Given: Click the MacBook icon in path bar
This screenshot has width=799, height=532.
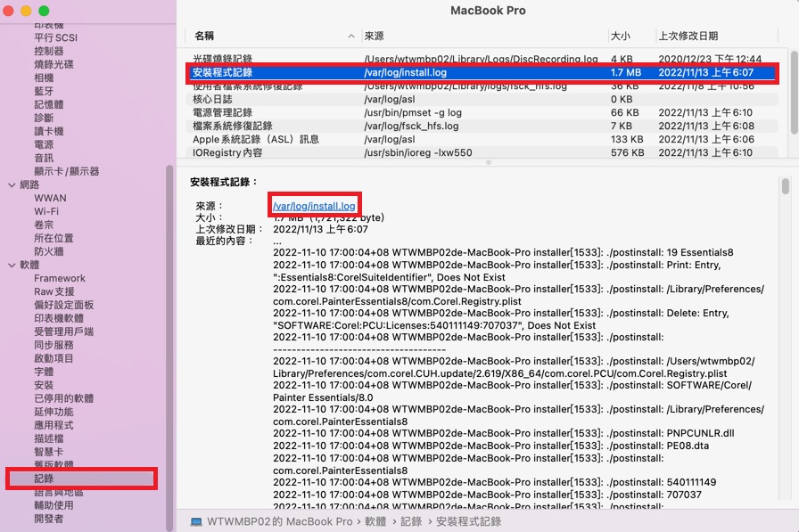Looking at the screenshot, I should pyautogui.click(x=196, y=522).
